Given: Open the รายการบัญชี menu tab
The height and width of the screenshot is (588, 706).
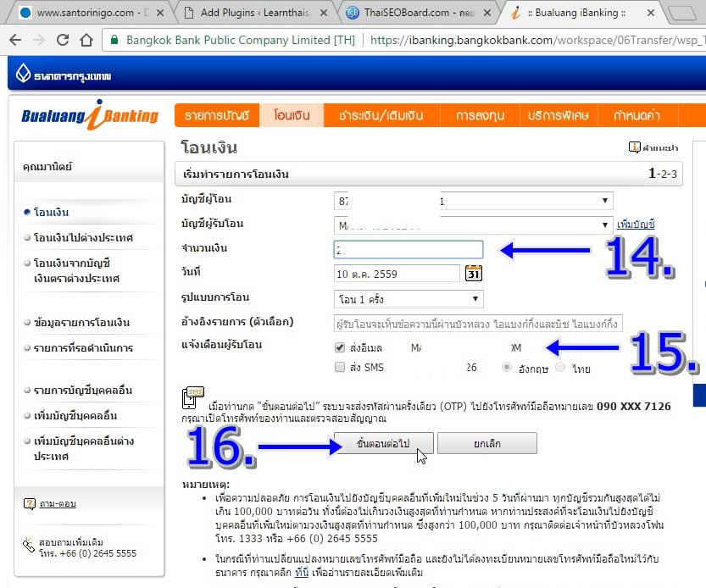Looking at the screenshot, I should pos(217,115).
